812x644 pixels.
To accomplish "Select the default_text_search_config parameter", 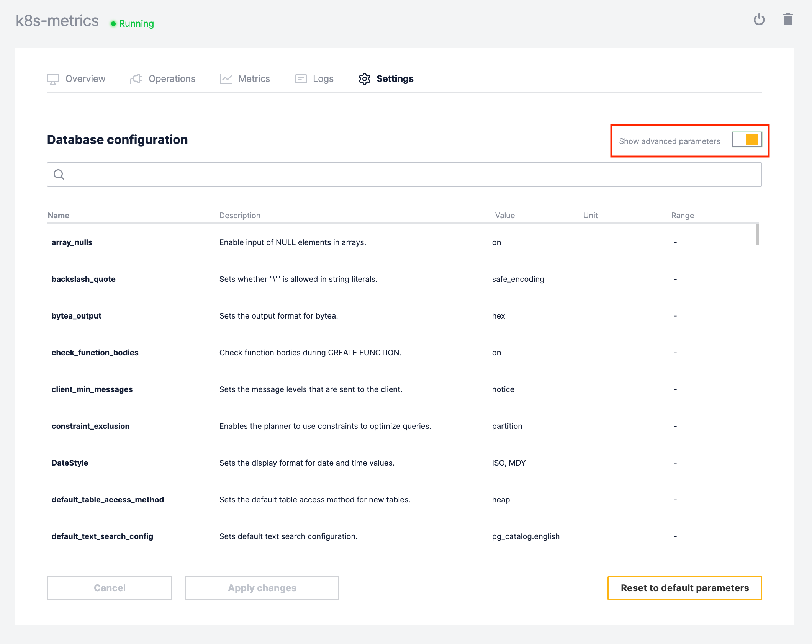I will pyautogui.click(x=102, y=536).
